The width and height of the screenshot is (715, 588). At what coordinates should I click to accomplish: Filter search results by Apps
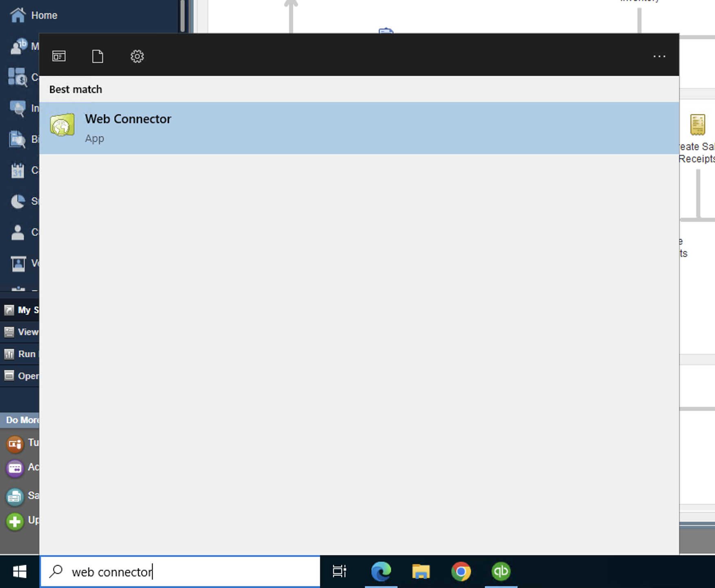coord(59,56)
